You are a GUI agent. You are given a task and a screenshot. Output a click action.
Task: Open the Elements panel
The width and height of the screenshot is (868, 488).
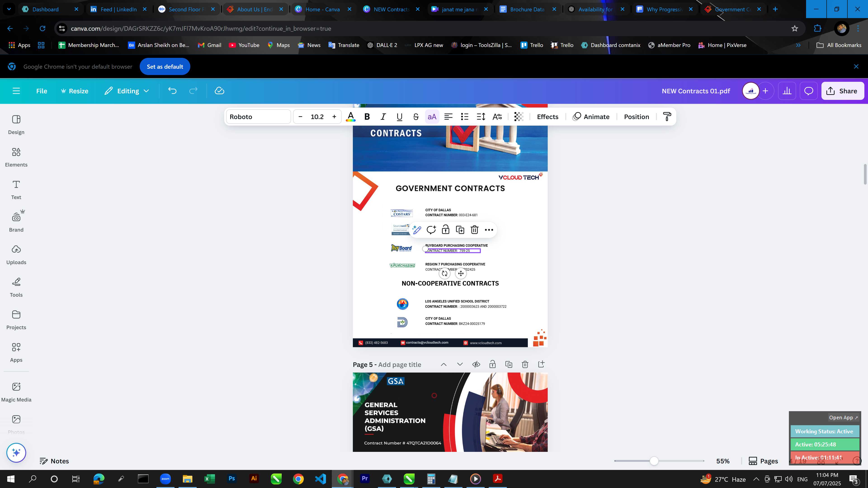click(16, 157)
